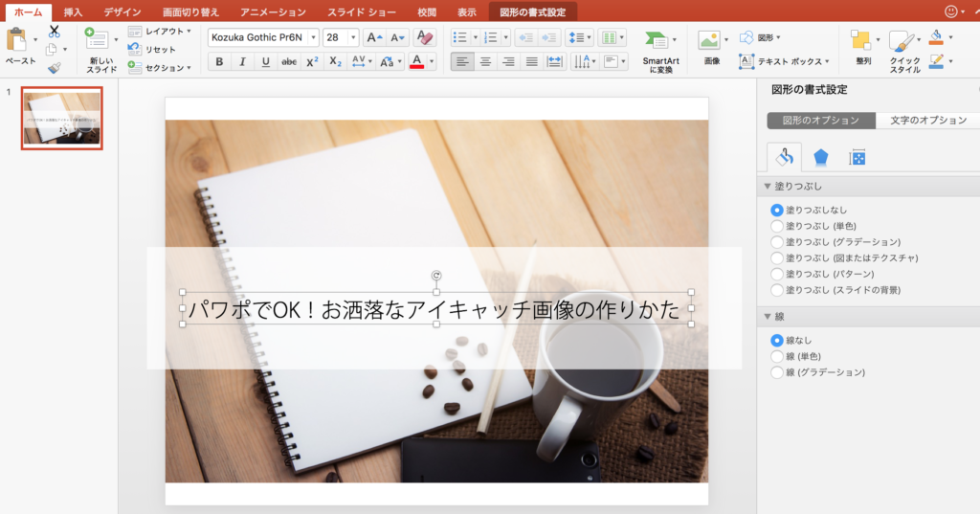Center-align text using the alignment icon
980x514 pixels.
tap(485, 62)
